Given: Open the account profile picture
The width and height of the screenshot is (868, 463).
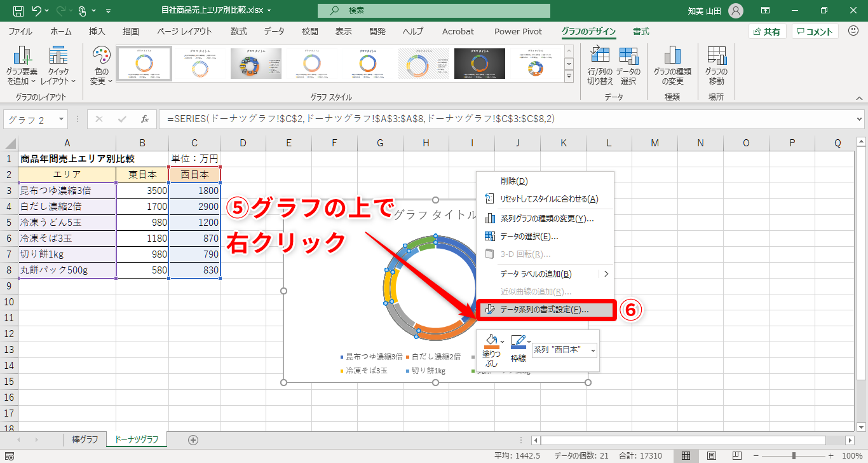Looking at the screenshot, I should click(x=736, y=10).
